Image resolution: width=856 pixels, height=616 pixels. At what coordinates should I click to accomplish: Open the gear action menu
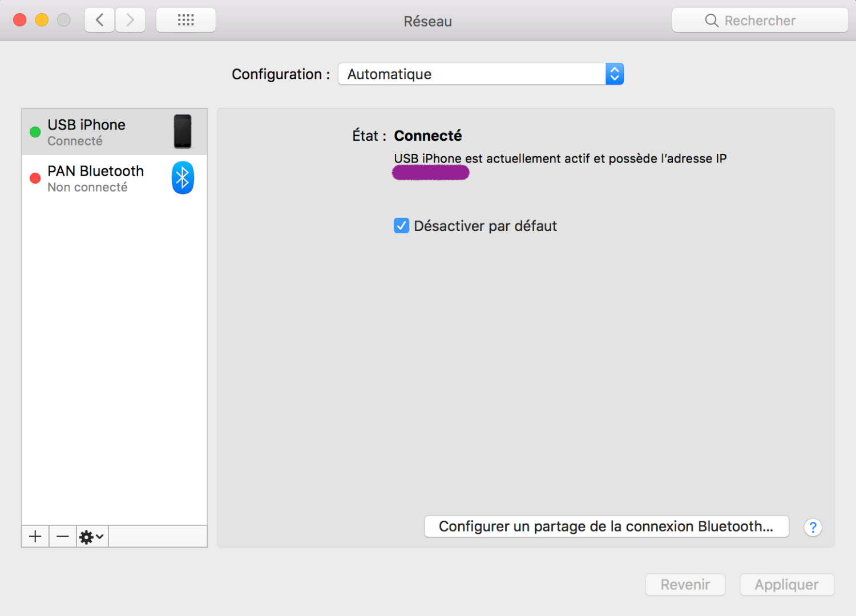point(91,537)
